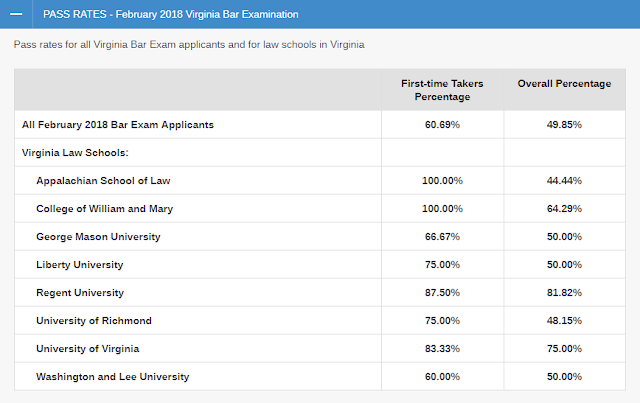This screenshot has height=403, width=640.
Task: Click the 49.85% overall percentage cell
Action: (x=563, y=125)
